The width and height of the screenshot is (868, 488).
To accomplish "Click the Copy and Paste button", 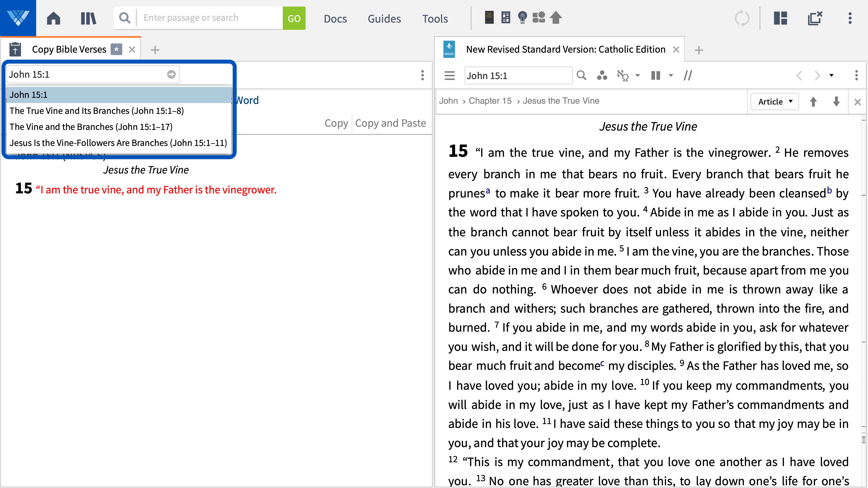I will click(x=390, y=123).
